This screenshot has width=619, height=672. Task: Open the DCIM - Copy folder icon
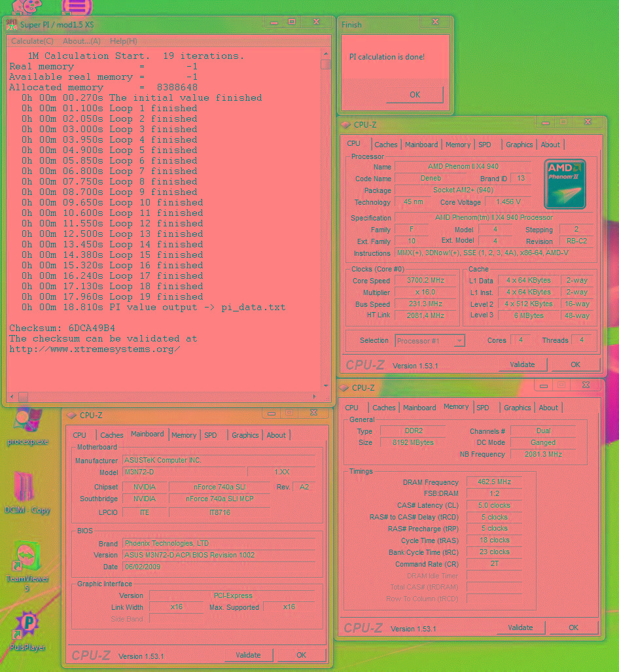coord(27,493)
